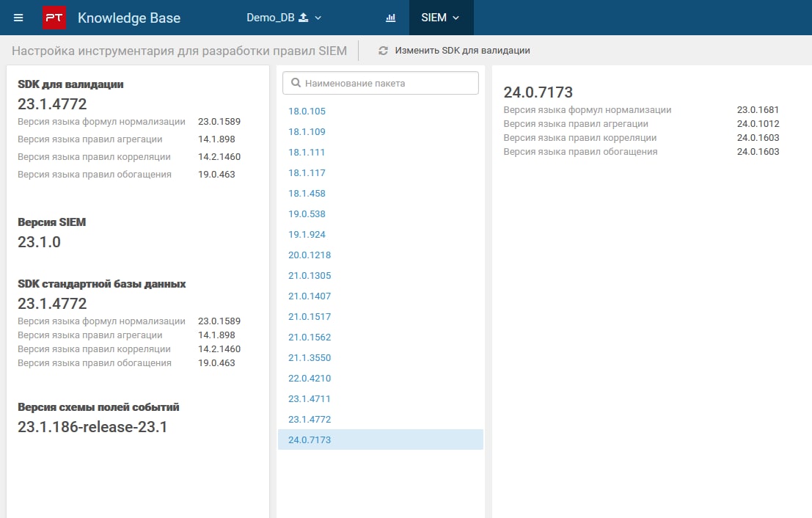812x518 pixels.
Task: Click the 23.1.0 SIEM version value
Action: click(x=40, y=242)
